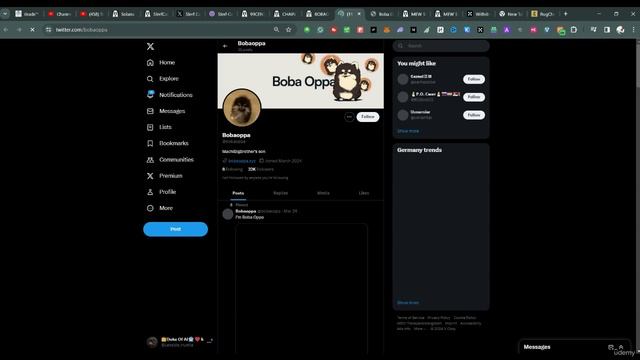
Task: View the profile's Following list
Action: (232, 169)
